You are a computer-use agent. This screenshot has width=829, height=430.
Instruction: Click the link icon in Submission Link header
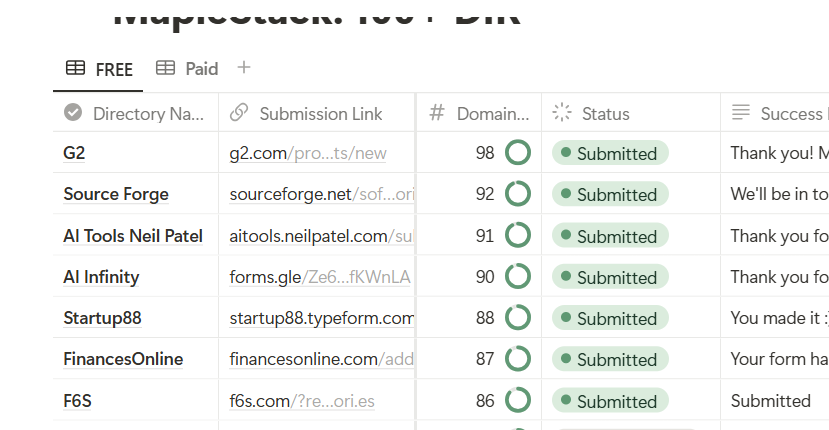[x=239, y=113]
